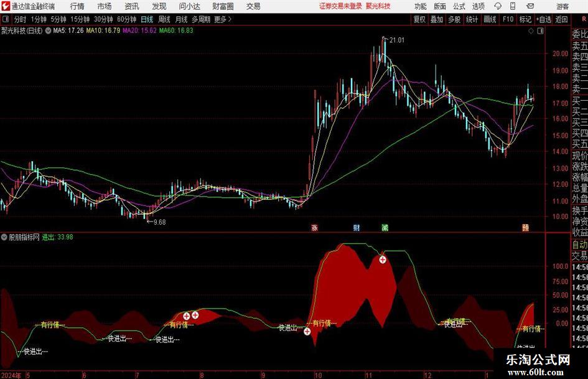This screenshot has height=379, width=588.
Task: Click the MA20: 15.62 value label
Action: [x=139, y=30]
